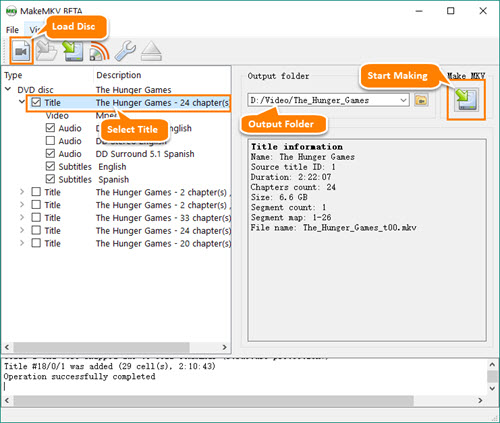The height and width of the screenshot is (423, 500).
Task: Select The Hunger Games - 20 chapter(s) text
Action: coord(163,244)
